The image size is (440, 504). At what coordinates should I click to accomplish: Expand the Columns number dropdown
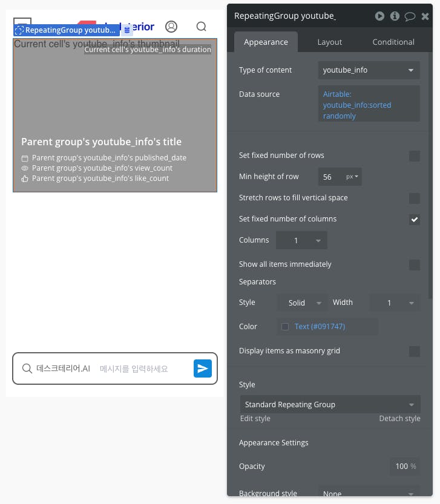pos(301,240)
